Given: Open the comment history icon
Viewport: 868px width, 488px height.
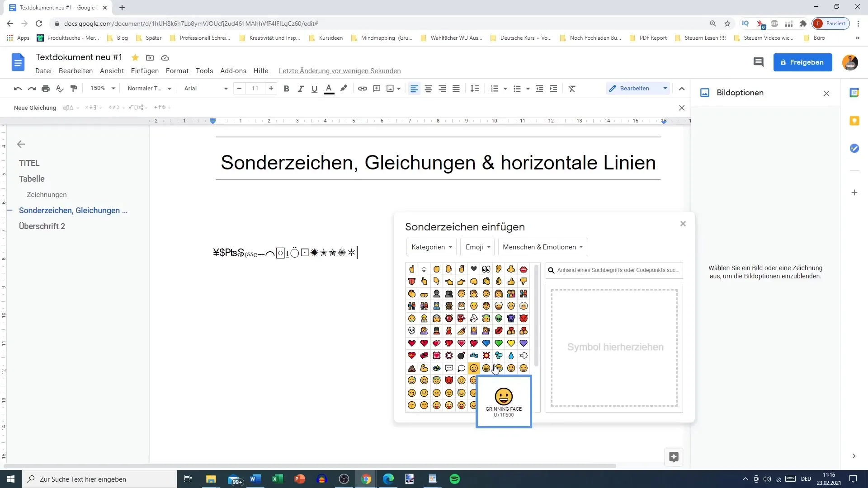Looking at the screenshot, I should (x=758, y=62).
